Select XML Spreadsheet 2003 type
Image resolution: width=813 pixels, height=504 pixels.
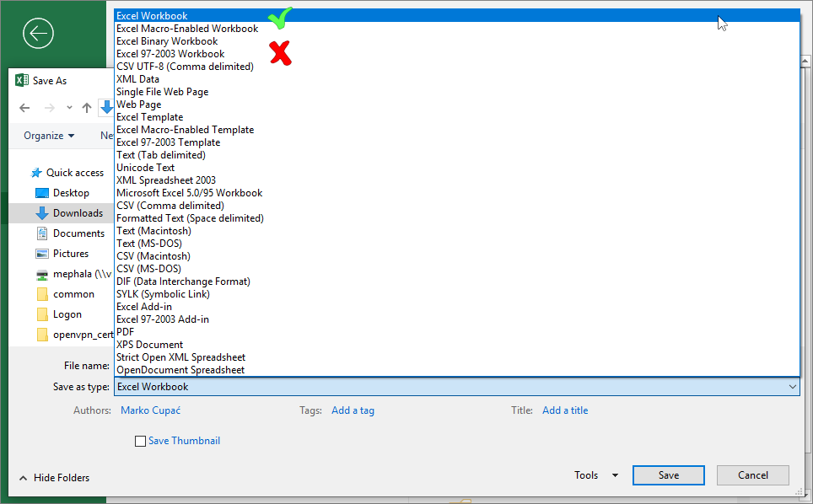click(x=457, y=180)
